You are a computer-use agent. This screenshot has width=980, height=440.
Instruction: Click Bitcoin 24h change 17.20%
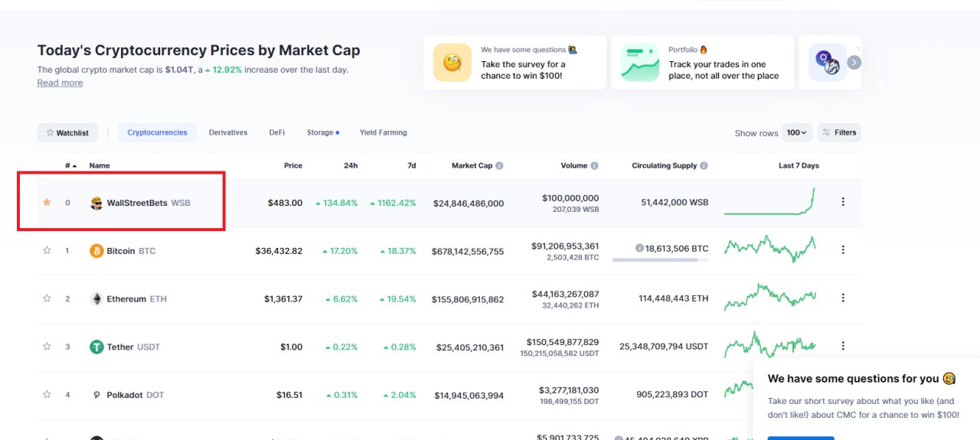tap(340, 251)
